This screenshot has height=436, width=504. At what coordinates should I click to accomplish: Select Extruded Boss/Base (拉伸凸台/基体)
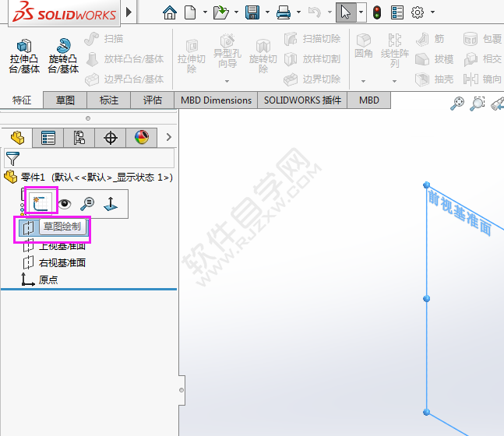tap(24, 55)
